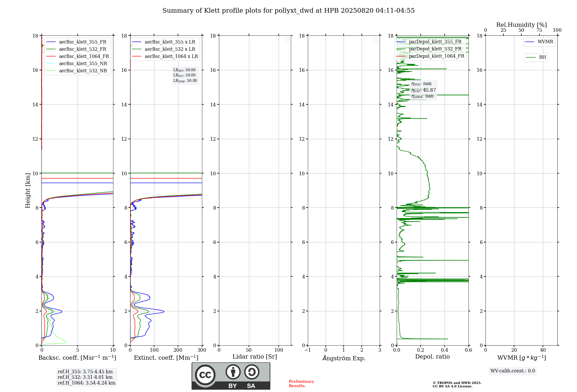577x392 pixels.
Task: Click legend entry aerBsc_klett_532_NR
Action: (77, 71)
